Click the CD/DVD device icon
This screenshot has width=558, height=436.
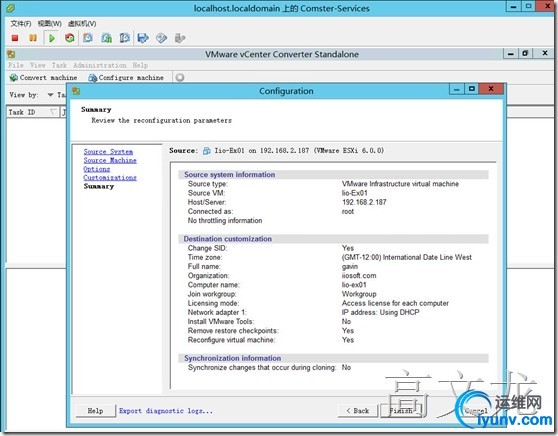[162, 38]
